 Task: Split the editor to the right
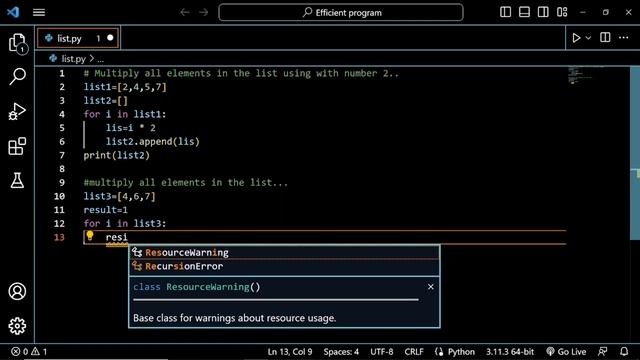(x=605, y=38)
